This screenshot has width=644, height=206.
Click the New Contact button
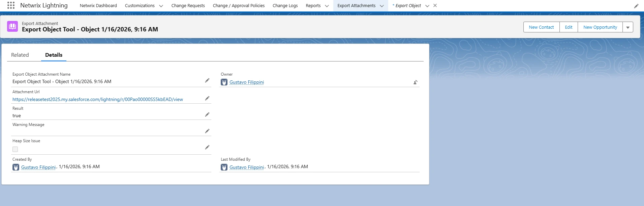(x=541, y=27)
